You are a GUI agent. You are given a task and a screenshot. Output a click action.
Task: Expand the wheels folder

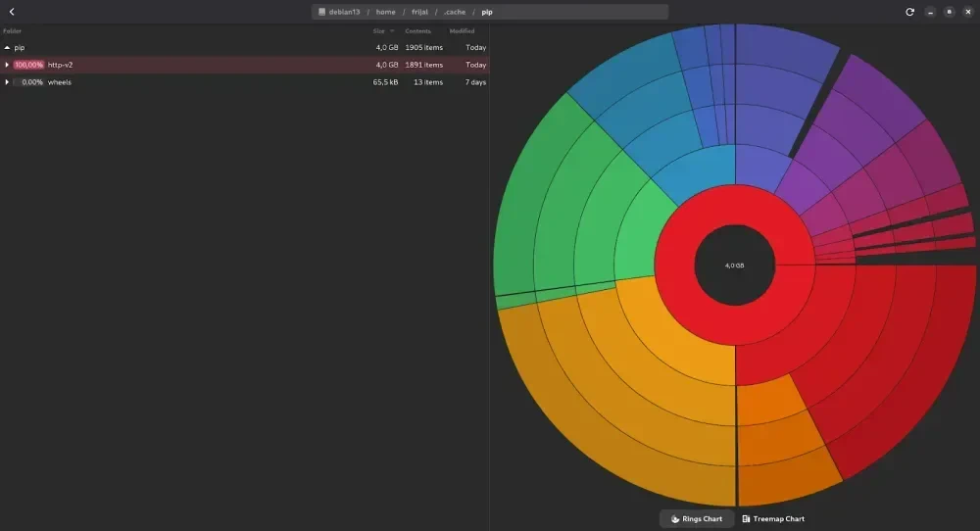point(7,82)
